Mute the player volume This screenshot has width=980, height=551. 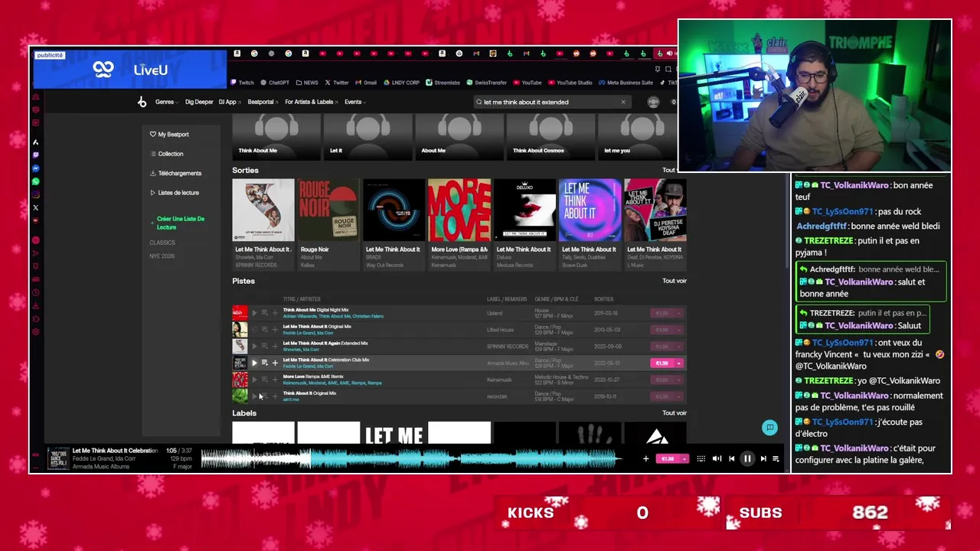pos(717,458)
